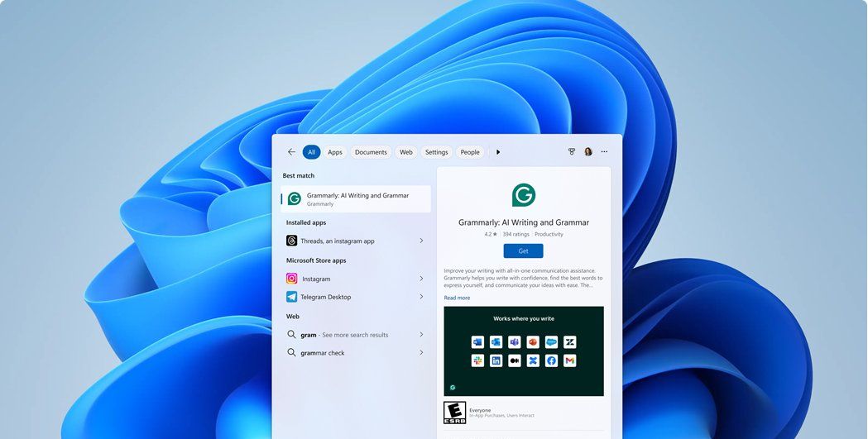Open the work/org search icon beside avatar
Image resolution: width=868 pixels, height=439 pixels.
click(572, 151)
